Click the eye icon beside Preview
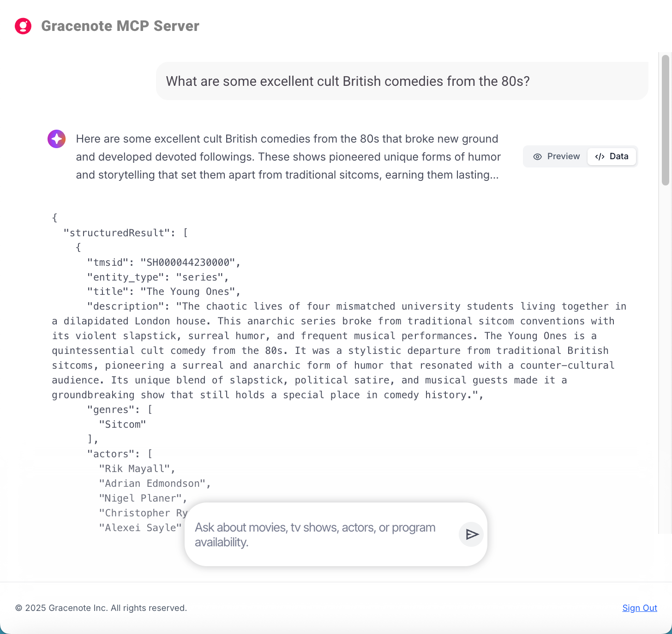 [537, 157]
